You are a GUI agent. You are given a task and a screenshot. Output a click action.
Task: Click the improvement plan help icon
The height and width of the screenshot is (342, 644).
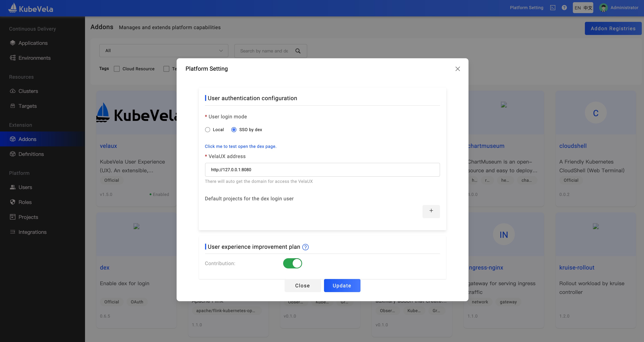[x=305, y=247]
